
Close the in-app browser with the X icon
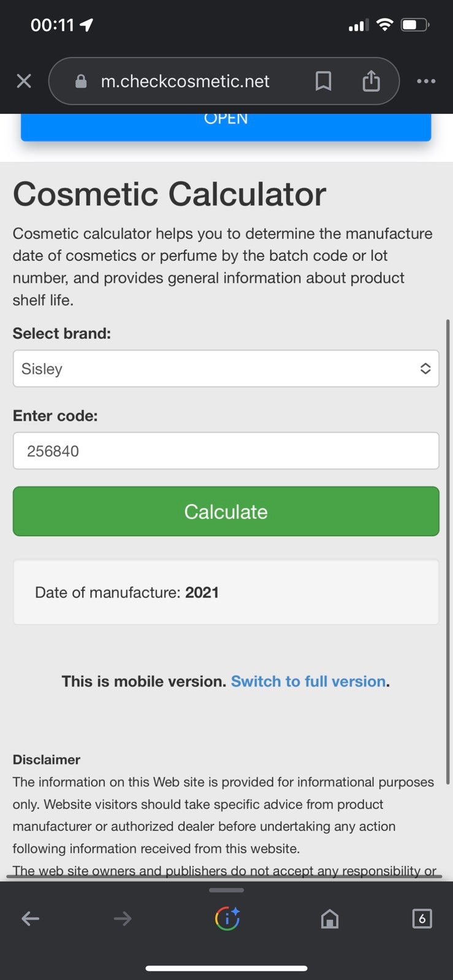24,81
